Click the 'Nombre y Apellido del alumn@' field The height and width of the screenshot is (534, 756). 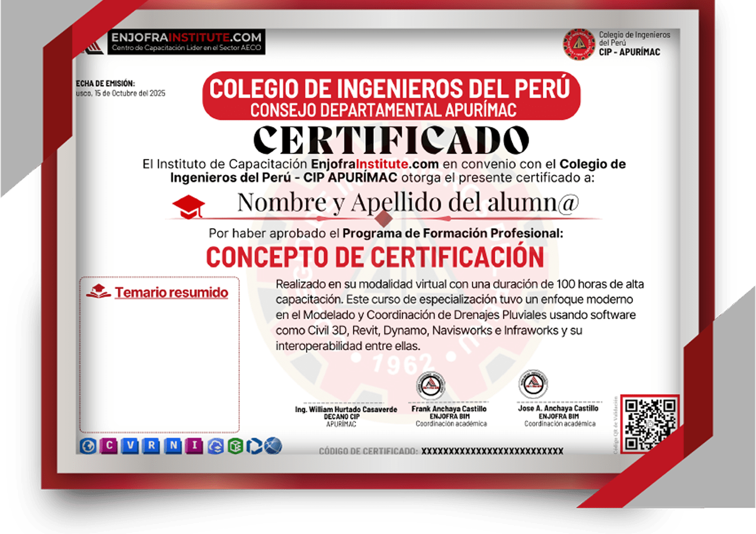tap(407, 202)
